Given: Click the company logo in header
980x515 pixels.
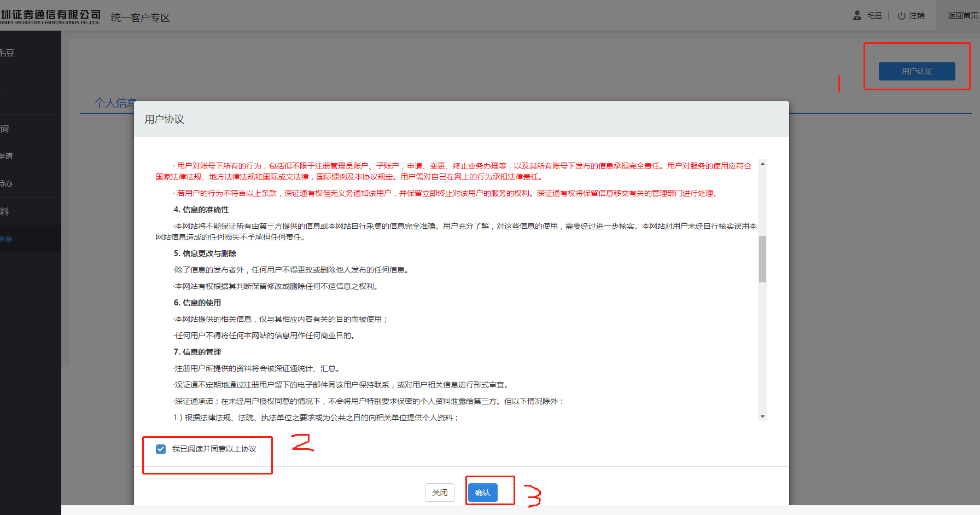Looking at the screenshot, I should [50, 16].
